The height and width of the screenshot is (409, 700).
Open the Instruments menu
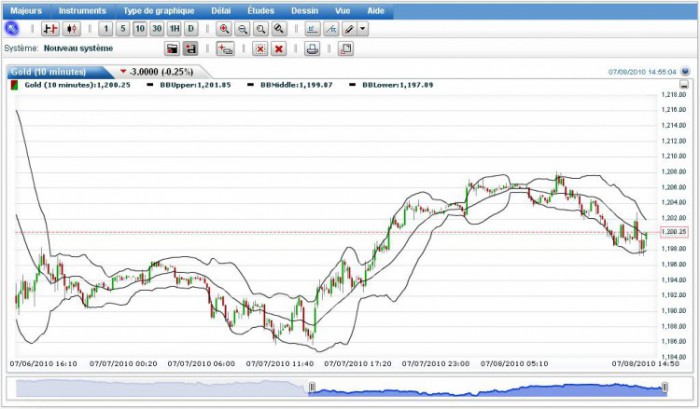coord(82,10)
